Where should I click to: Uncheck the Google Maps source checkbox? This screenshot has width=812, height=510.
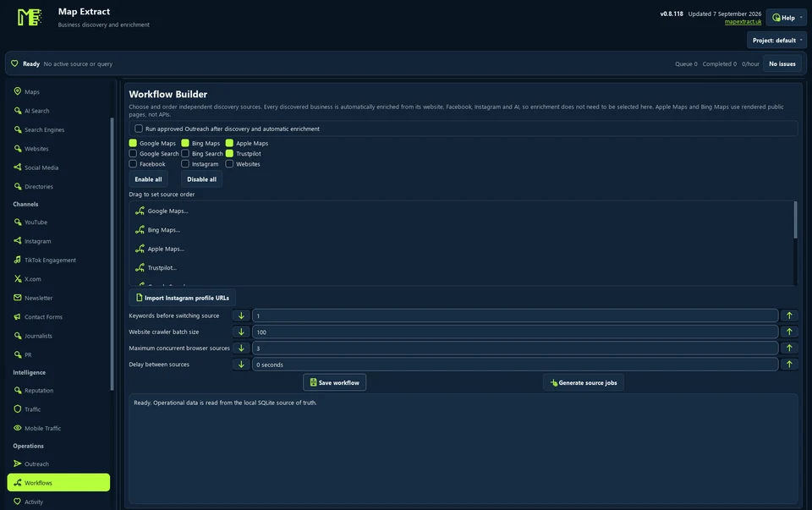133,143
